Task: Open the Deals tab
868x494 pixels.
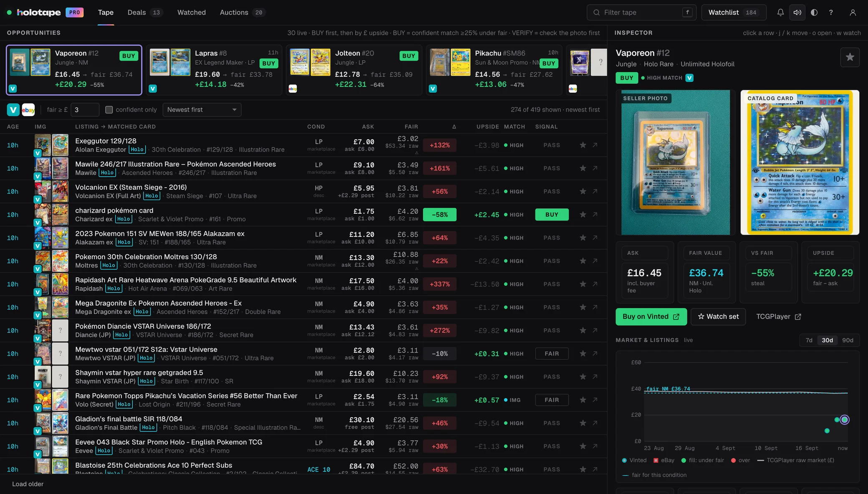Action: [145, 13]
